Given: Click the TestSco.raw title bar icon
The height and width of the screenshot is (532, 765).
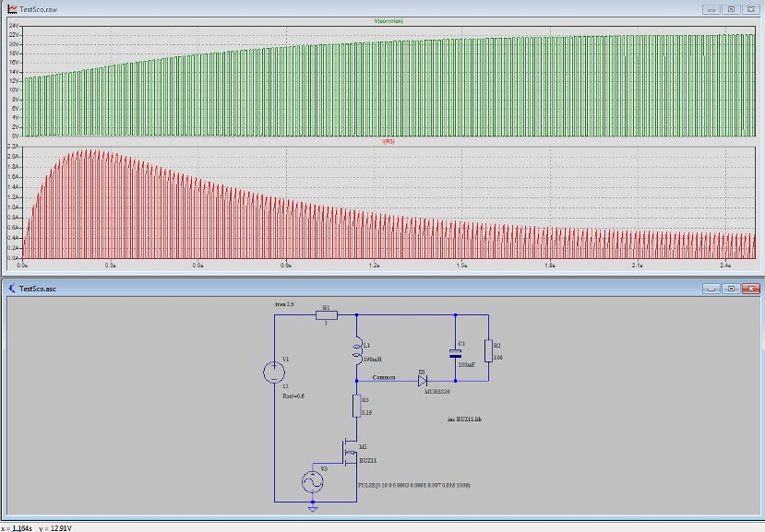Looking at the screenshot, I should (11, 9).
